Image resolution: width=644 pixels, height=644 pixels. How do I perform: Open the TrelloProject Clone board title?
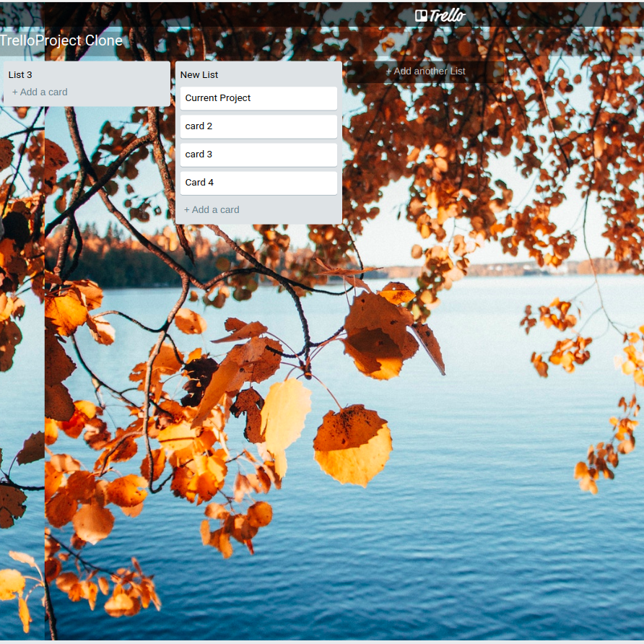61,41
